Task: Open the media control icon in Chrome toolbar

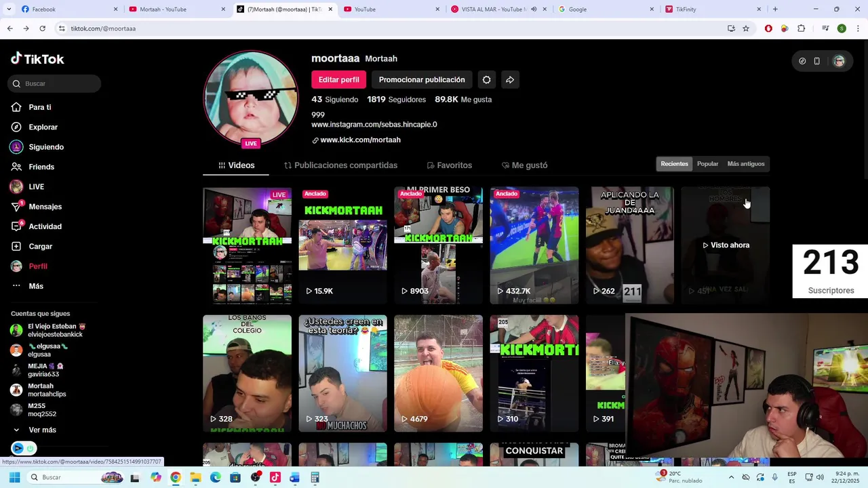Action: pos(825,28)
